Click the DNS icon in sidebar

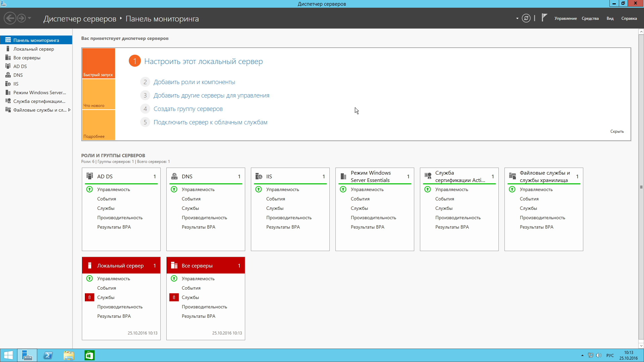click(x=8, y=75)
